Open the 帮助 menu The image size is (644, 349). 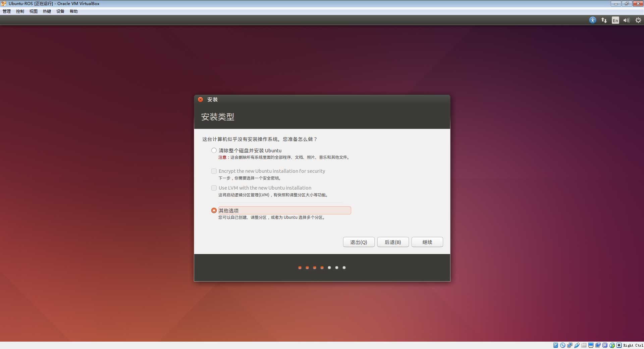pyautogui.click(x=74, y=11)
